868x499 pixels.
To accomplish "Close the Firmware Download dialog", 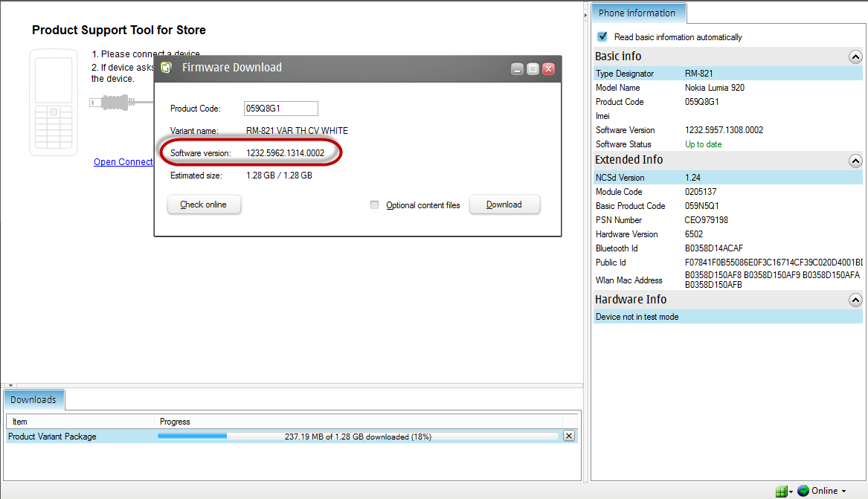I will [549, 69].
